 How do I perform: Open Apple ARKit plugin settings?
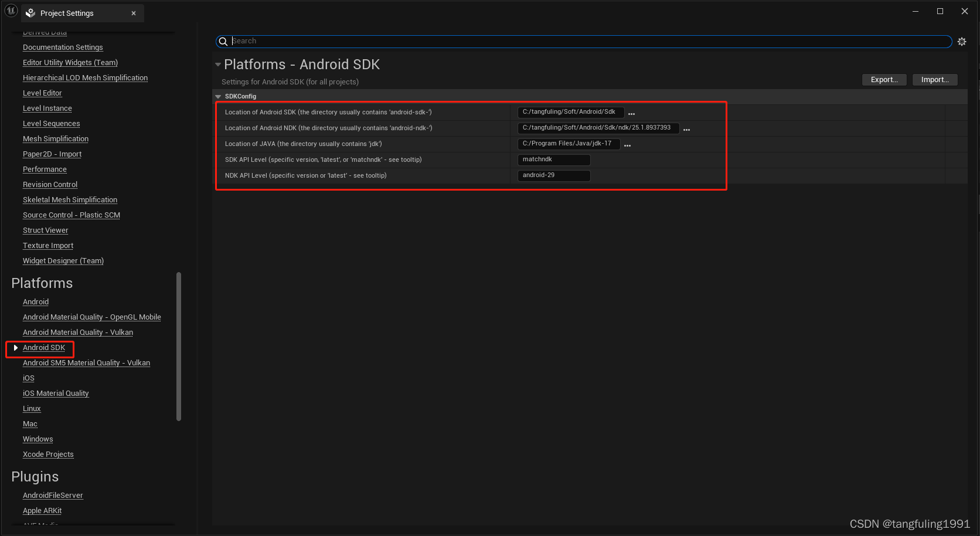coord(42,511)
